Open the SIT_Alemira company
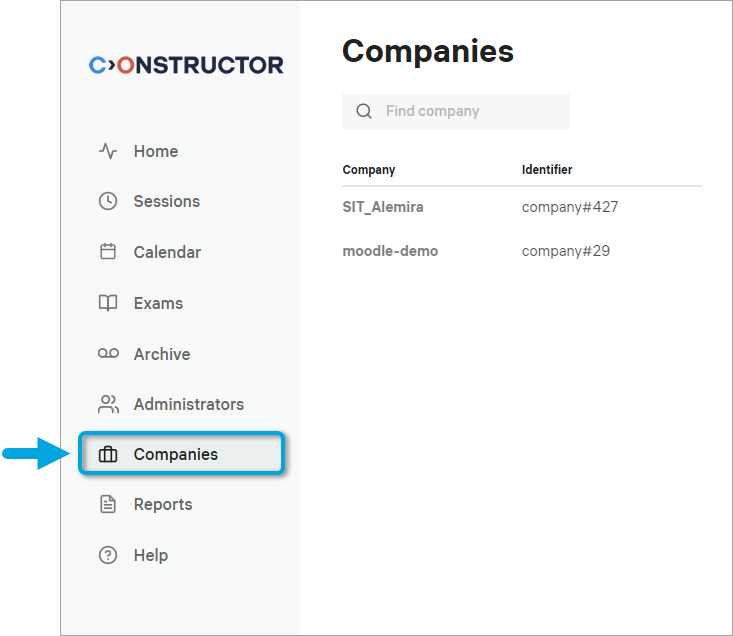Image resolution: width=733 pixels, height=636 pixels. tap(383, 207)
